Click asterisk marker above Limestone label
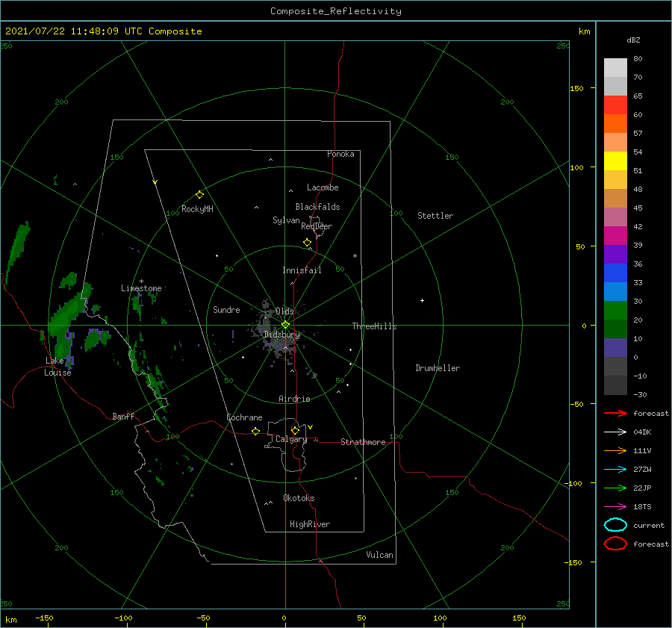This screenshot has height=628, width=672. (141, 282)
